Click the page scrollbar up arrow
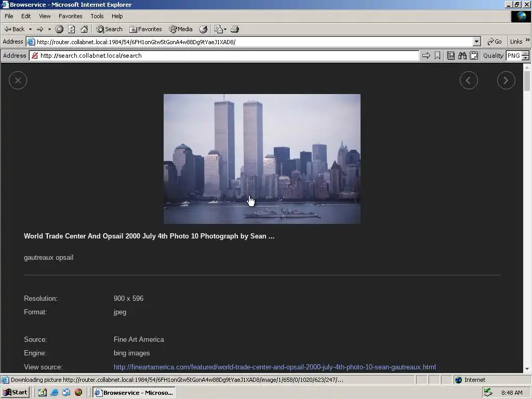Viewport: 532px width, 399px height. click(527, 68)
